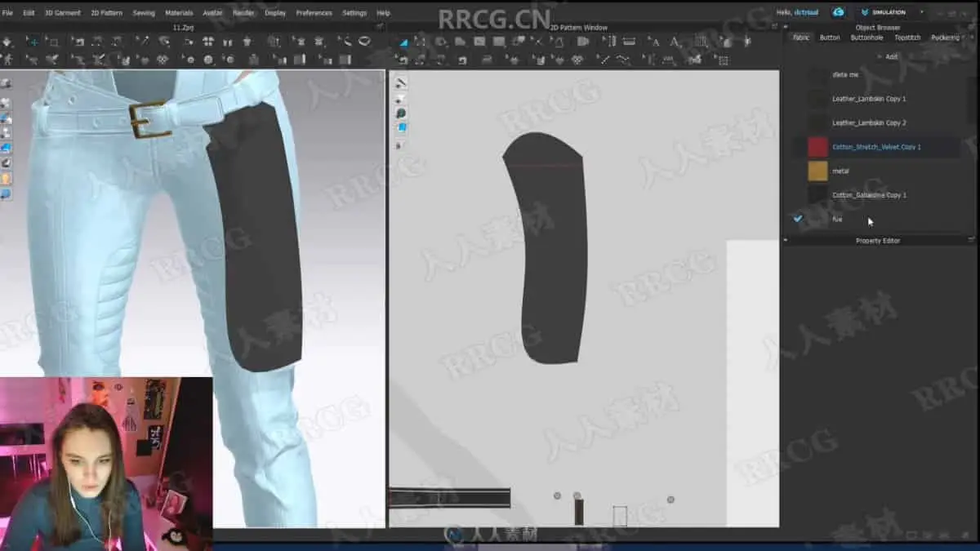Switch to the Topstitch tab
The image size is (980, 551).
907,38
